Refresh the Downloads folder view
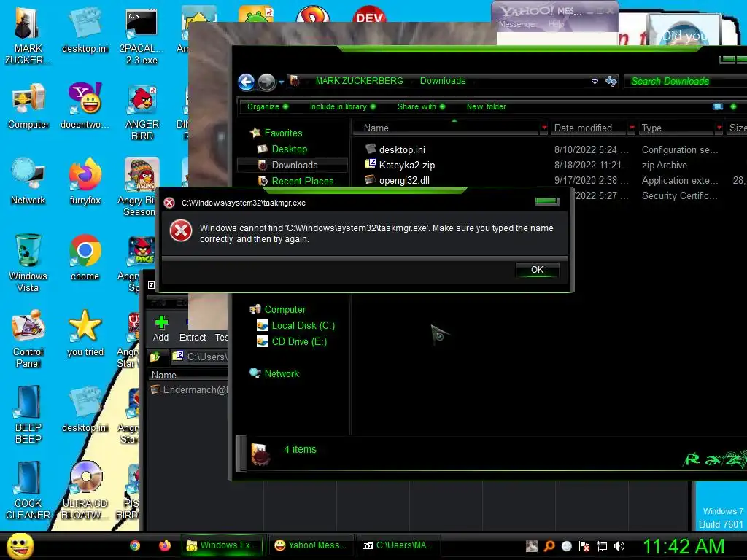This screenshot has width=747, height=560. [611, 82]
